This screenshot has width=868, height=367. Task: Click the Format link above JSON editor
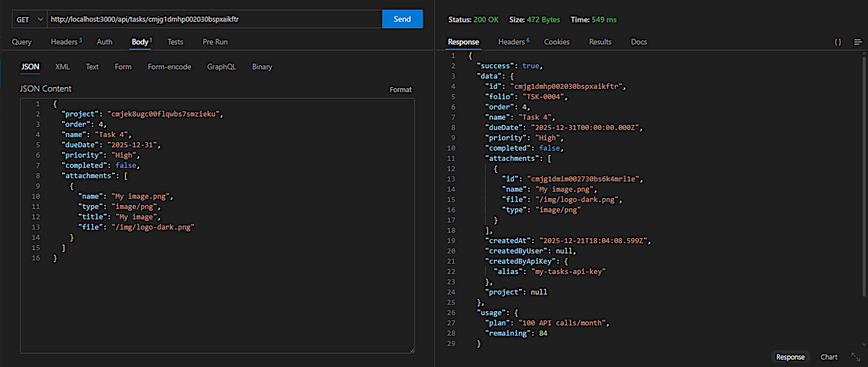pyautogui.click(x=400, y=90)
